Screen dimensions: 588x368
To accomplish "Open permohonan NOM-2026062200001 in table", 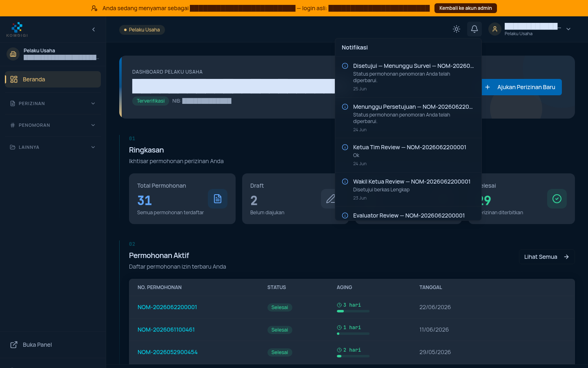I will pyautogui.click(x=167, y=307).
